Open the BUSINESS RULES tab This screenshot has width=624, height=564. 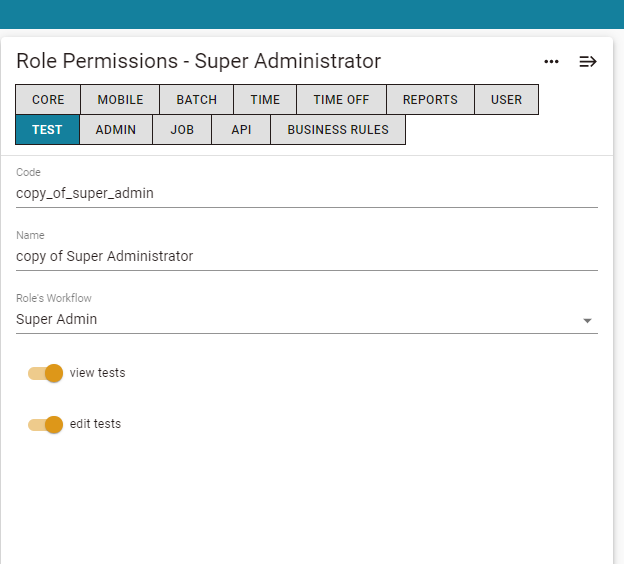coord(338,130)
